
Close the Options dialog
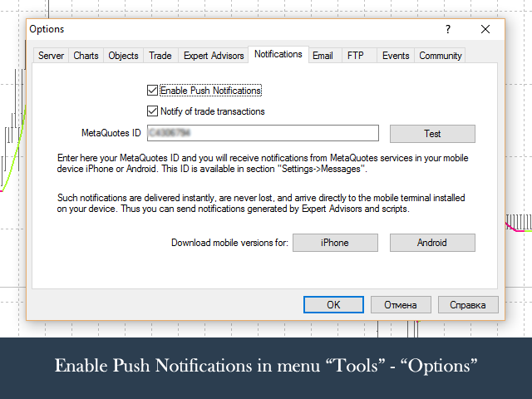point(485,29)
